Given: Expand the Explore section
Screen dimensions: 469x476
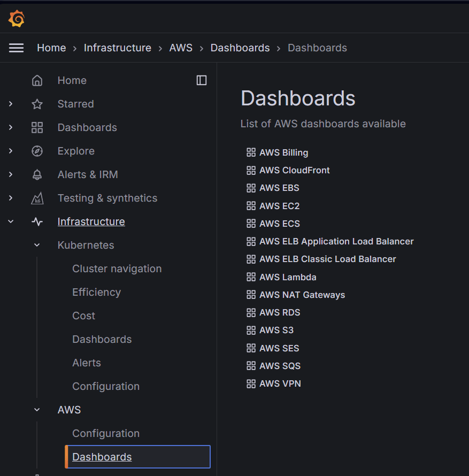Looking at the screenshot, I should tap(11, 151).
